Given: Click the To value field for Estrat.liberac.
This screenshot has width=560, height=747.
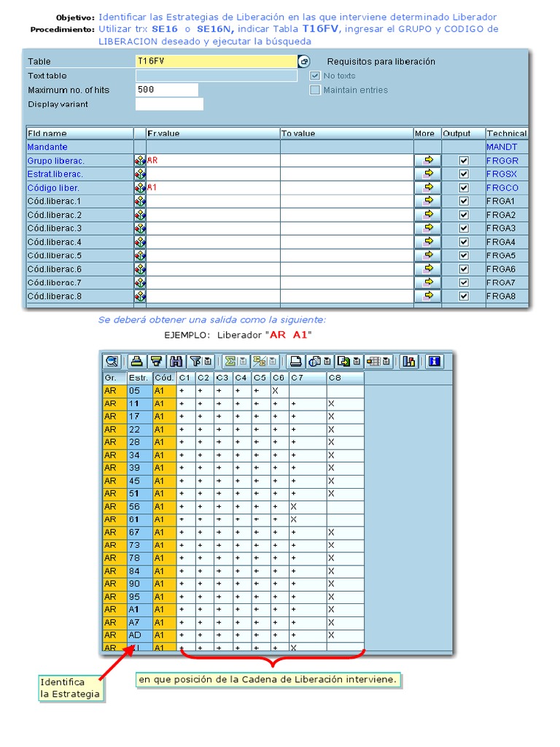Looking at the screenshot, I should 346,174.
